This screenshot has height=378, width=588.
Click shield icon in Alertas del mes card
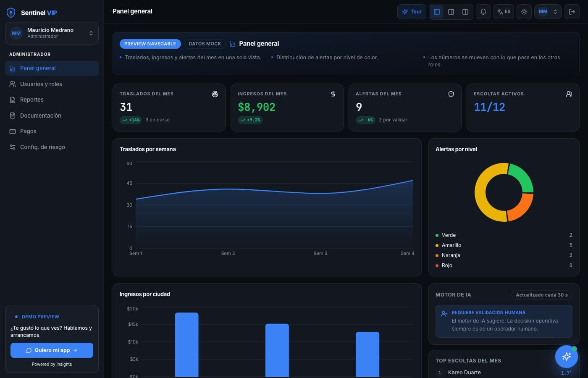pyautogui.click(x=451, y=94)
